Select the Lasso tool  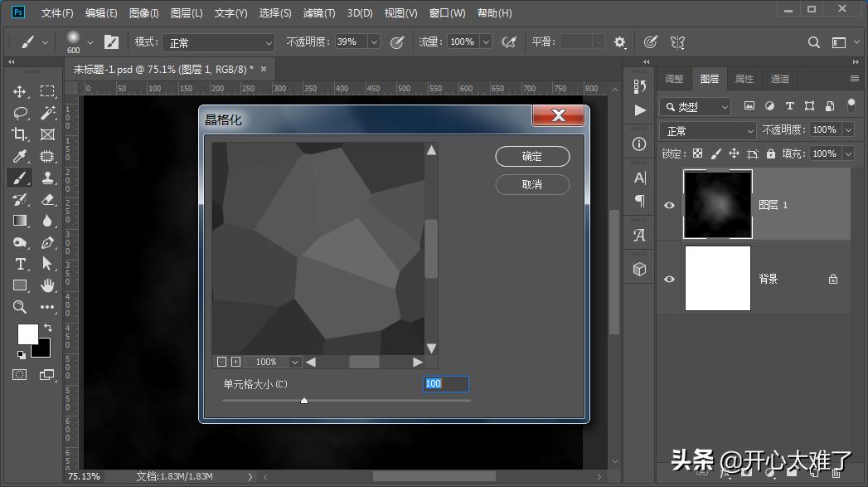20,113
